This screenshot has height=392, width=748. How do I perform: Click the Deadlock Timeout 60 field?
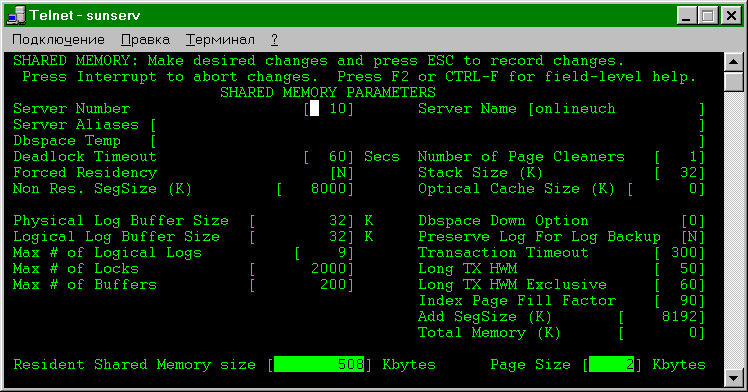[x=329, y=157]
